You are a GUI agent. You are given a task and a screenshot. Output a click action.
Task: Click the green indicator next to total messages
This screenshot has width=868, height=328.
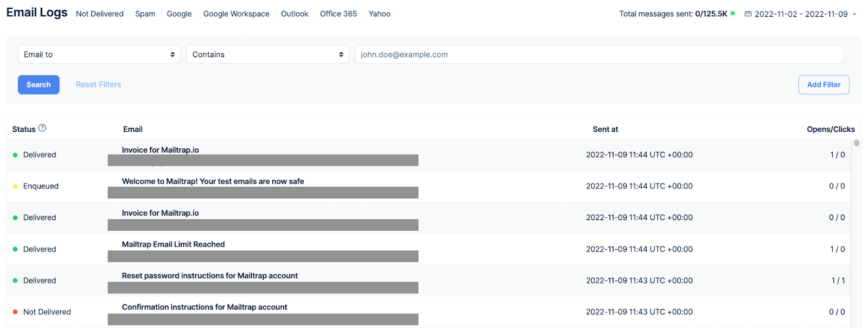733,14
